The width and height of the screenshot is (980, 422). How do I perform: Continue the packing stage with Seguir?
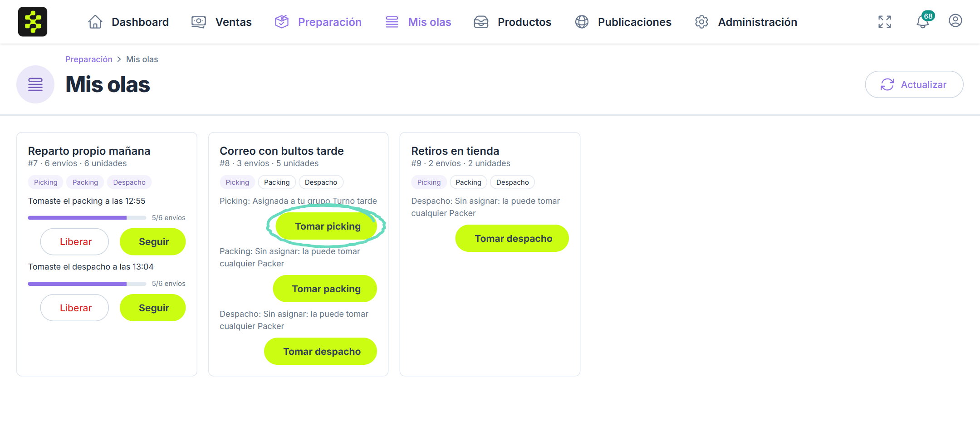(x=153, y=242)
